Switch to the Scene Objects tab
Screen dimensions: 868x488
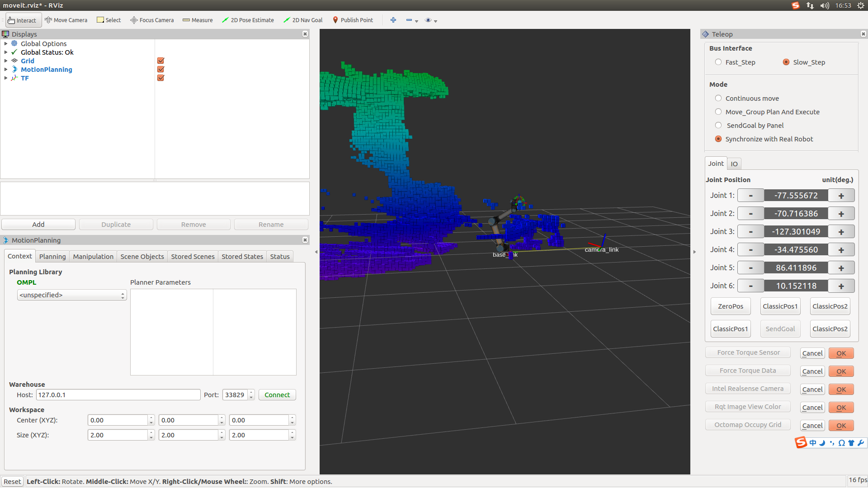tap(142, 256)
